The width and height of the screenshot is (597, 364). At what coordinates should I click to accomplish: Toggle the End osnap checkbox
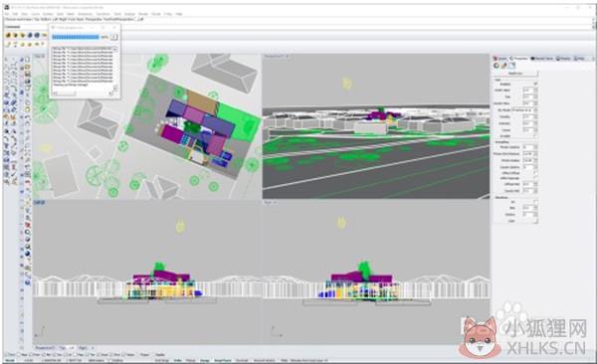point(7,355)
